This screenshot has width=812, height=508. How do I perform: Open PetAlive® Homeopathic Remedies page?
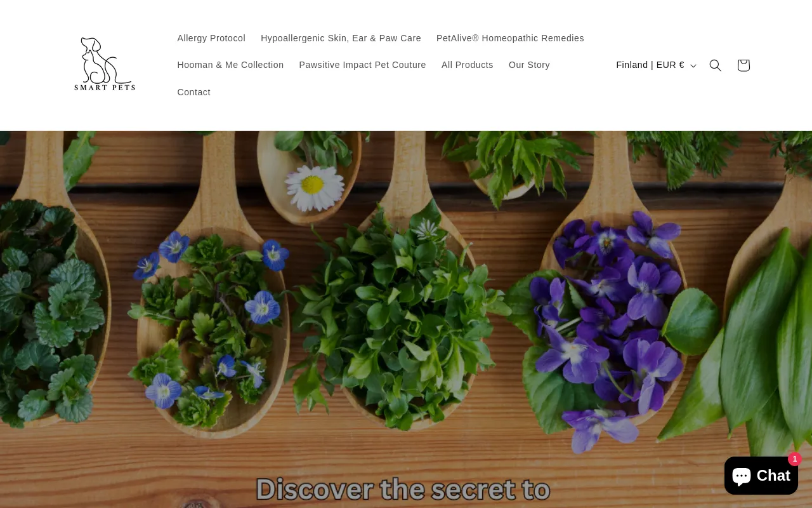pyautogui.click(x=510, y=38)
